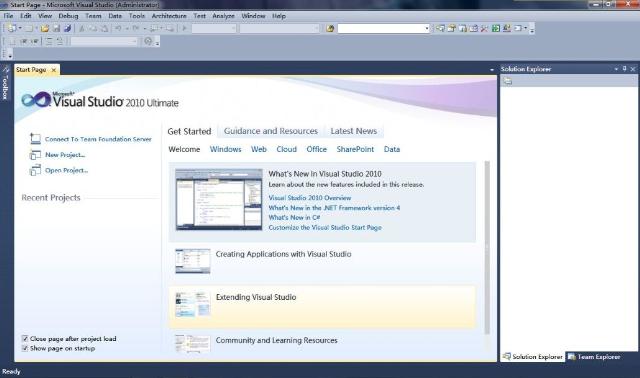Click the What's New screenshot thumbnail
Screen dimensions: 640x378
(x=219, y=200)
